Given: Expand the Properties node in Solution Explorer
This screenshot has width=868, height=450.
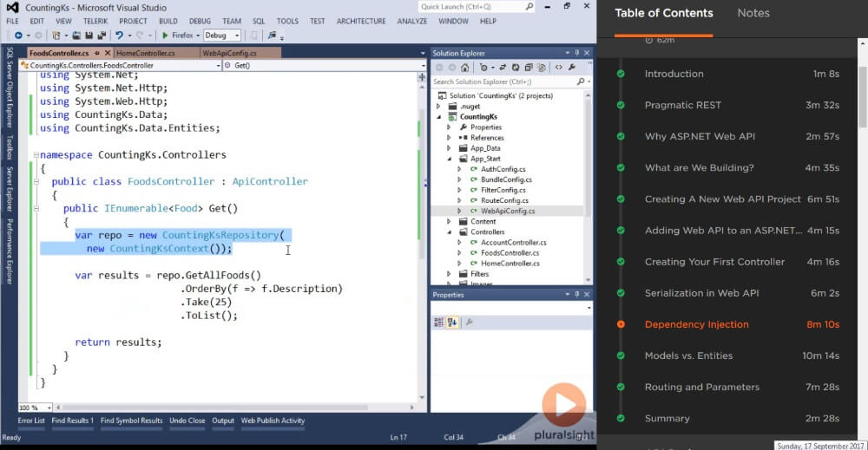Looking at the screenshot, I should 449,127.
